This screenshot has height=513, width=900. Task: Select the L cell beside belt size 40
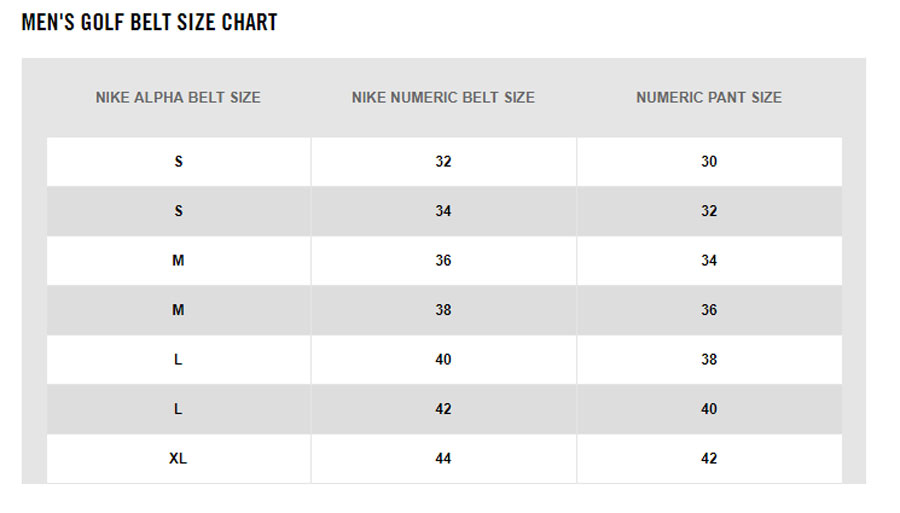pos(178,360)
